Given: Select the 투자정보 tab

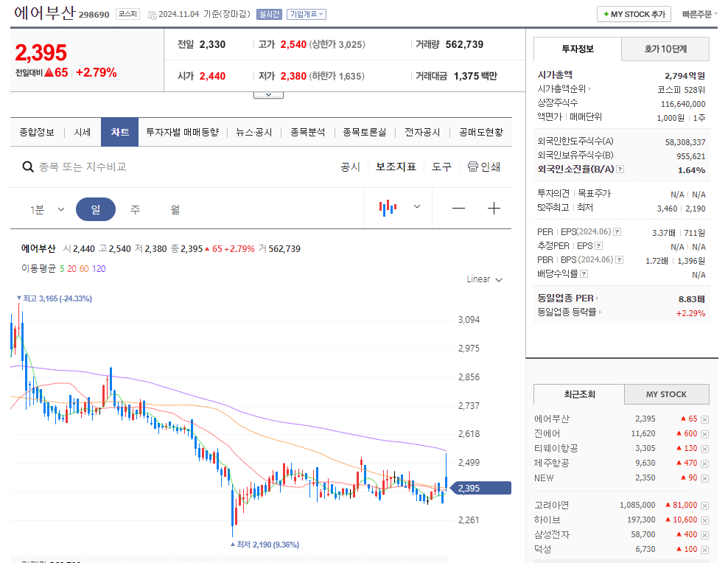Looking at the screenshot, I should [x=578, y=49].
